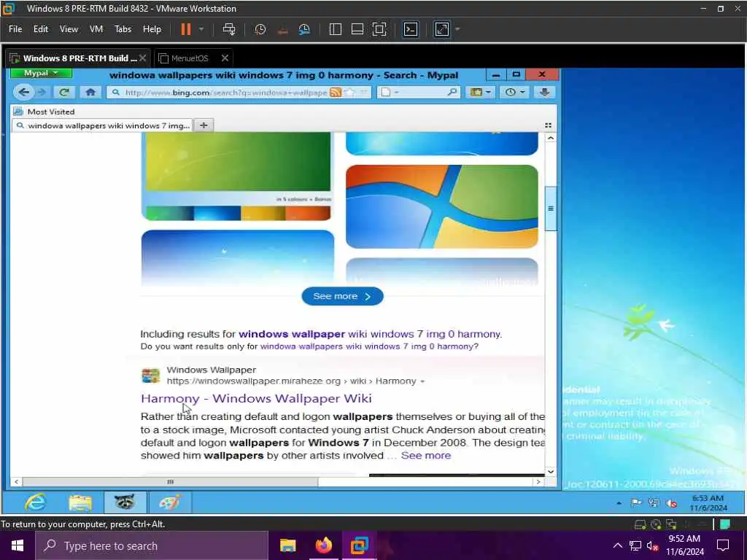Click the vertical scrollbar thumb
The width and height of the screenshot is (747, 560).
pyautogui.click(x=551, y=209)
